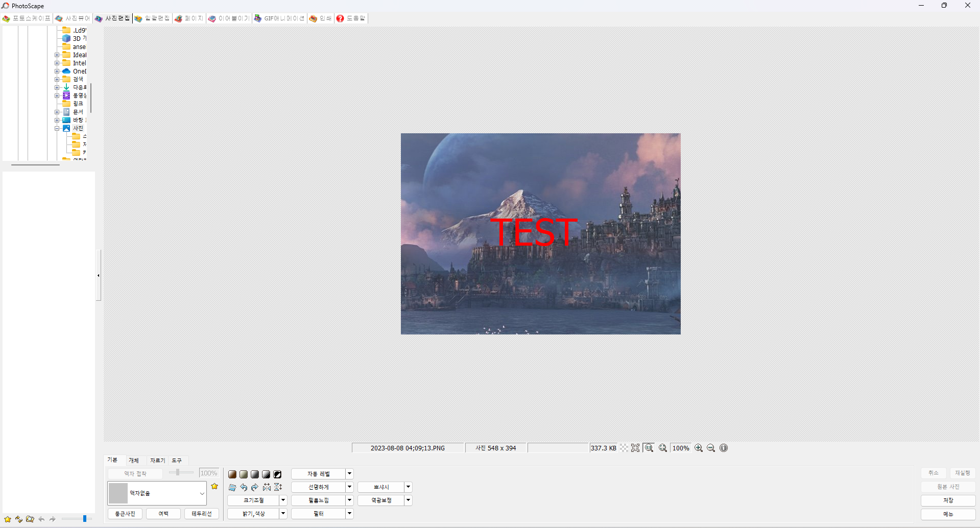This screenshot has height=528, width=980.
Task: Open the 도움말 help tab
Action: [351, 18]
